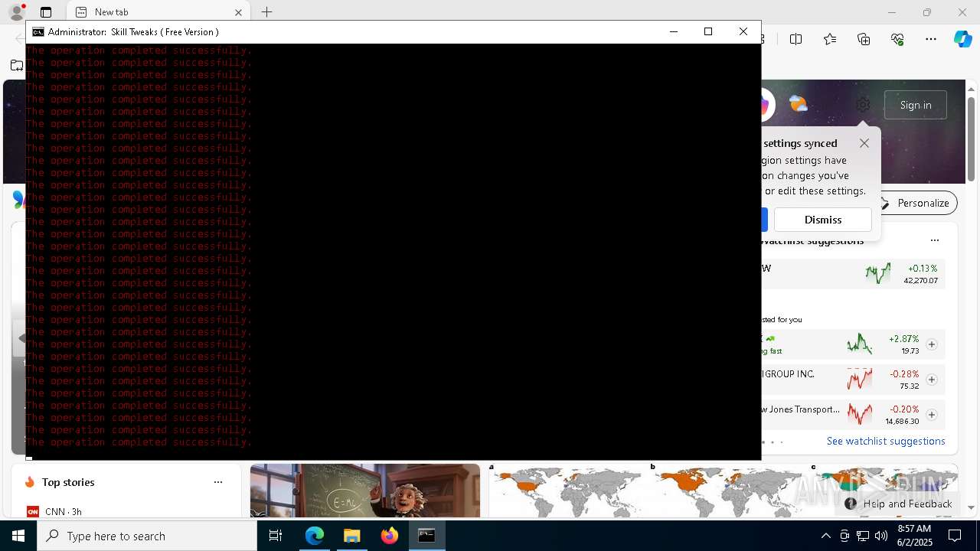Close the settings synced popup

[864, 143]
